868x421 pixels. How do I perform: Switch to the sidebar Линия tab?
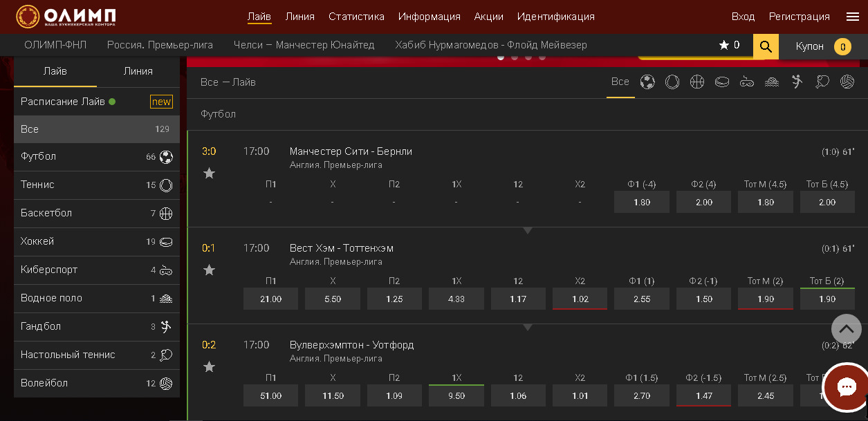tap(138, 71)
